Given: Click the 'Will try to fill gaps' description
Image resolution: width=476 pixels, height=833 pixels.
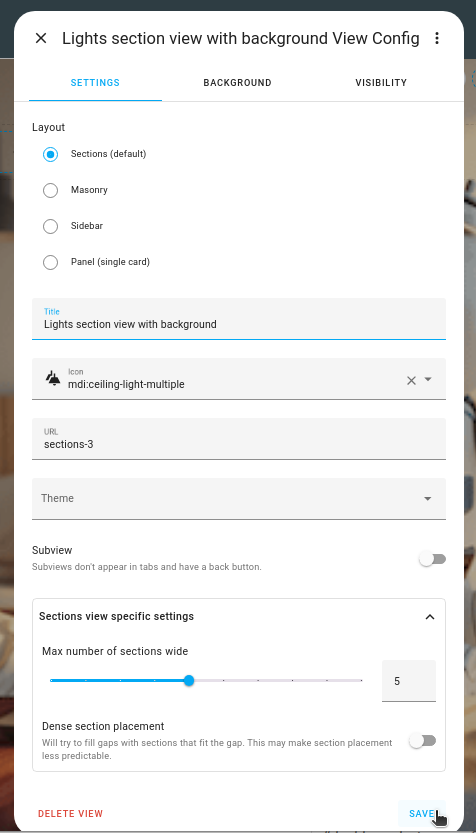Looking at the screenshot, I should 217,749.
